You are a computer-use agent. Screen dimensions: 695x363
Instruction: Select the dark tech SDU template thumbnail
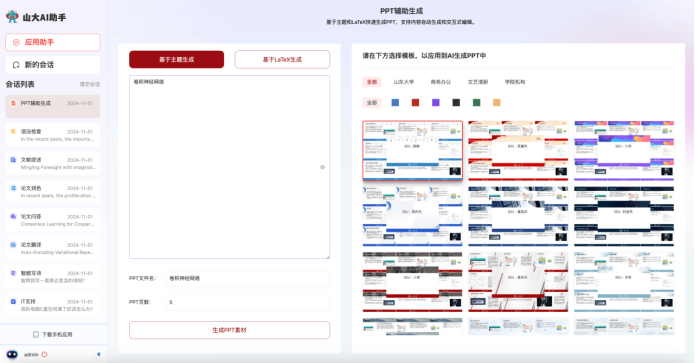(x=624, y=216)
